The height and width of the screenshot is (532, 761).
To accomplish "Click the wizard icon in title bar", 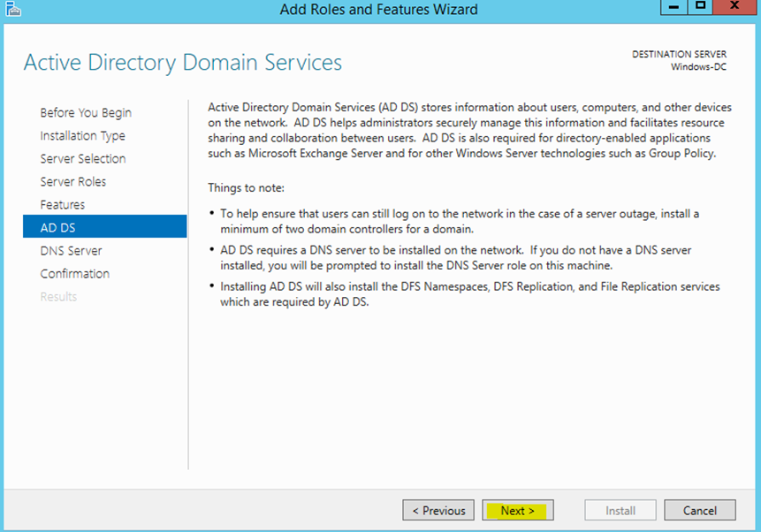I will tap(12, 9).
